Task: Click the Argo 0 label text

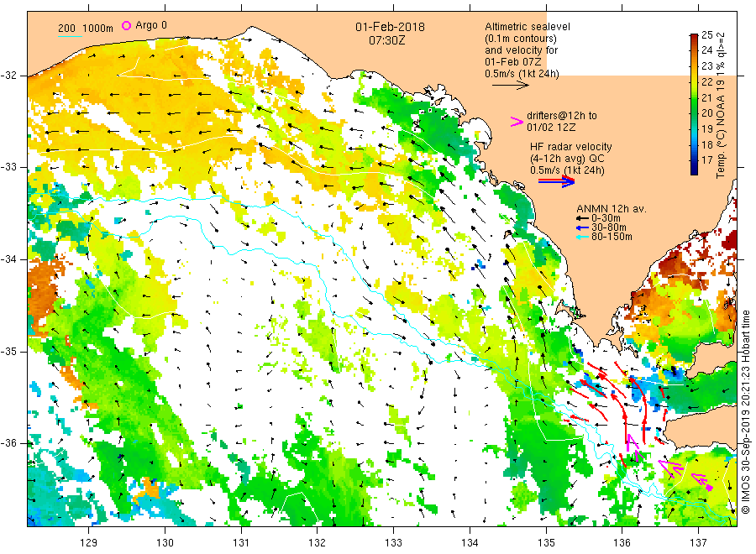Action: (151, 25)
